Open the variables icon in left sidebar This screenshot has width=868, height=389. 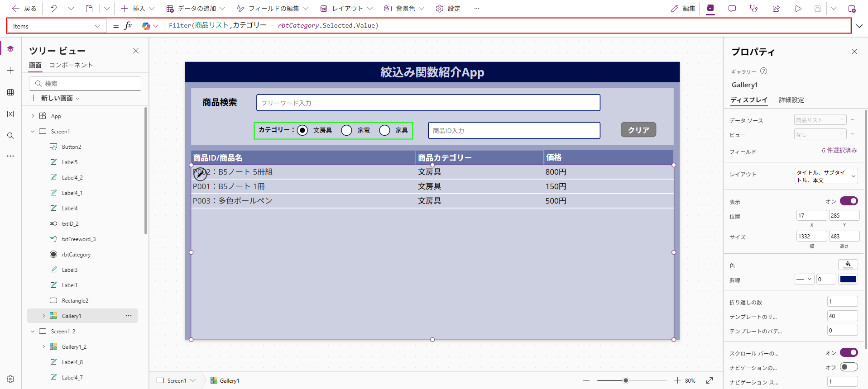tap(10, 114)
